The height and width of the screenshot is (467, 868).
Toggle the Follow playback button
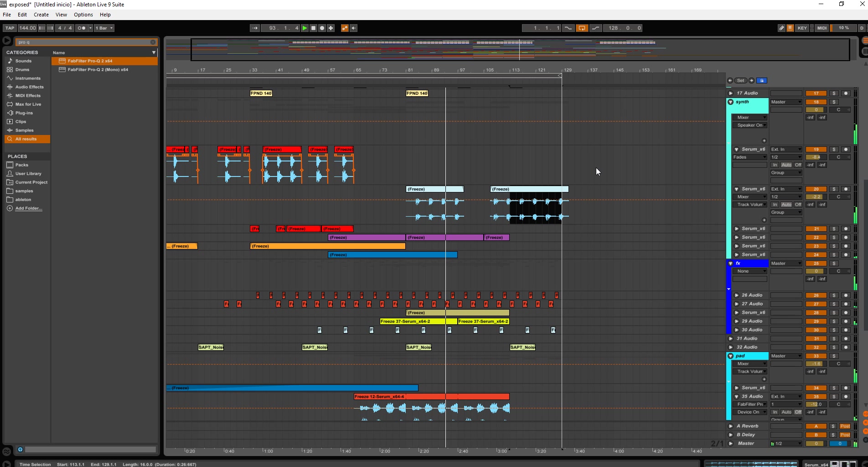tap(255, 28)
